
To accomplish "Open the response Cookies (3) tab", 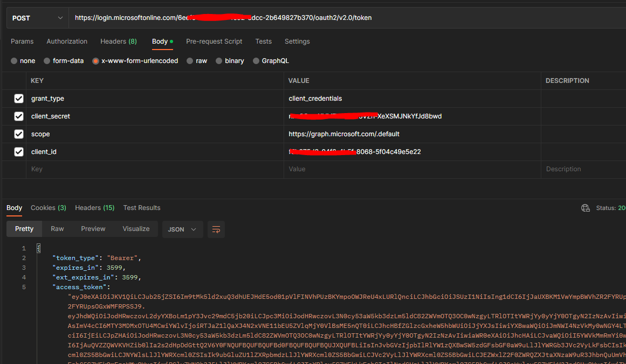I will [49, 208].
